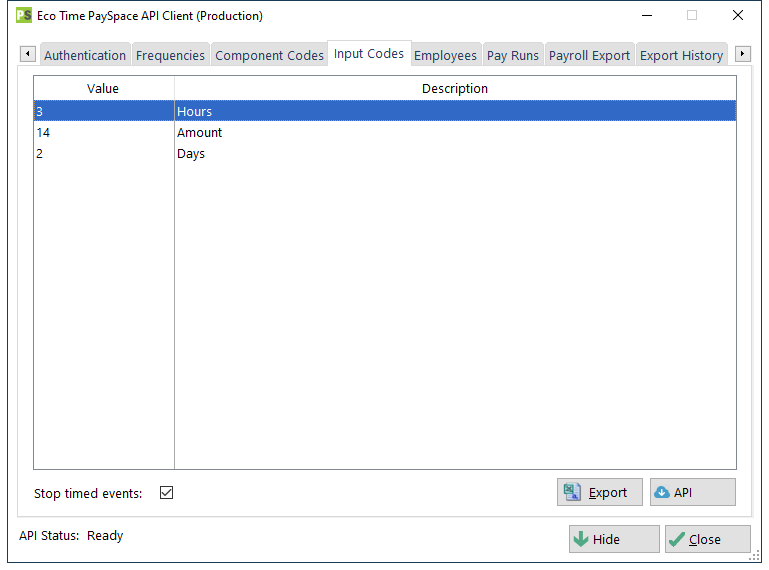
Task: Open the Employees tab
Action: pyautogui.click(x=445, y=55)
